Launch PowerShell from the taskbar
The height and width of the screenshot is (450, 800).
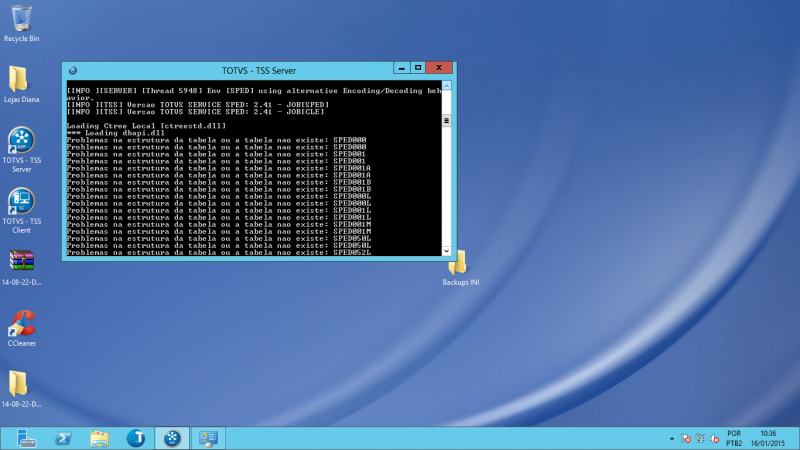(63, 438)
